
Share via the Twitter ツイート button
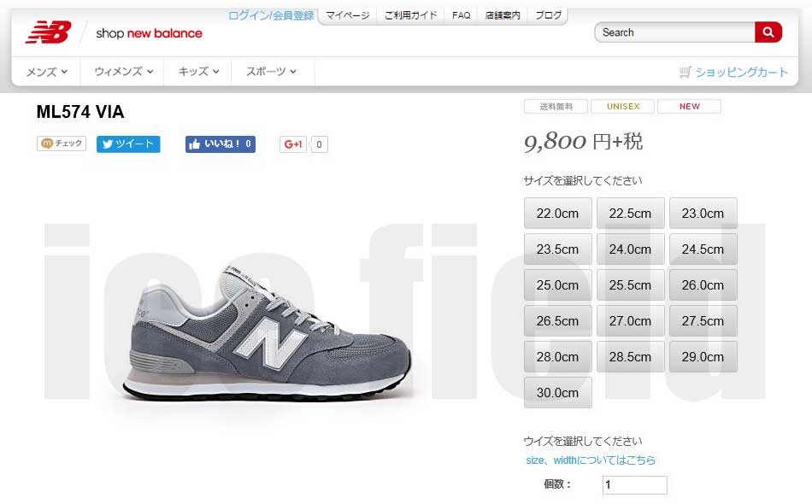click(x=128, y=144)
